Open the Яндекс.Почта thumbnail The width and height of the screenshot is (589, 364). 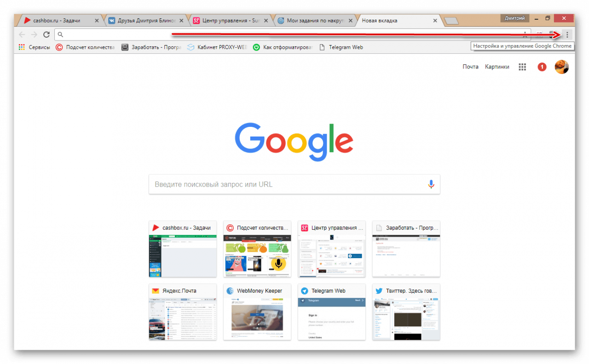[183, 312]
